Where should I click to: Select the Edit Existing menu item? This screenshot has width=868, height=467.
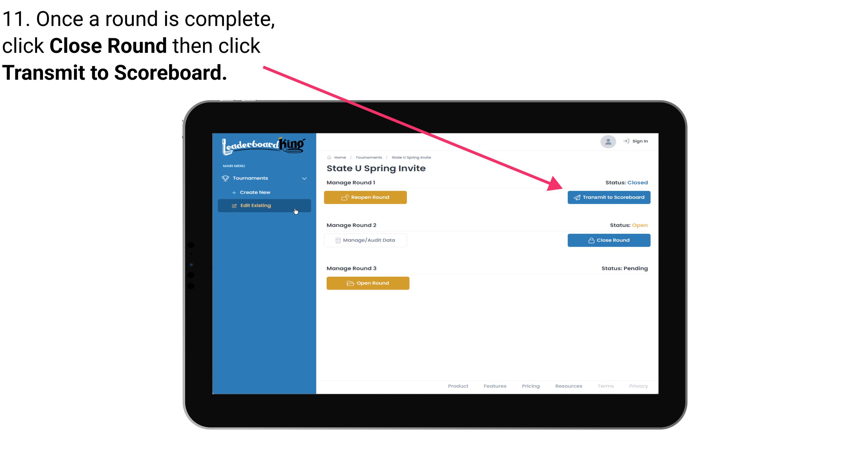click(x=264, y=205)
